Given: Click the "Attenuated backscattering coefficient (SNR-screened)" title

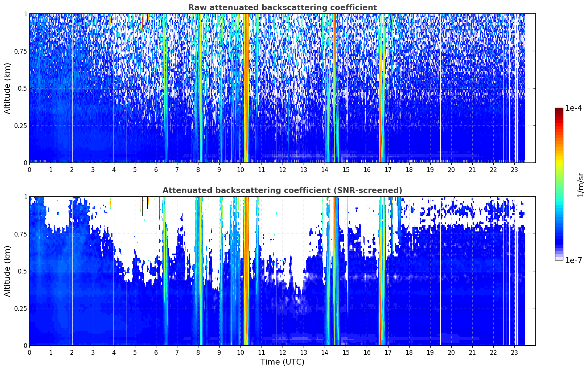Looking at the screenshot, I should coord(282,190).
